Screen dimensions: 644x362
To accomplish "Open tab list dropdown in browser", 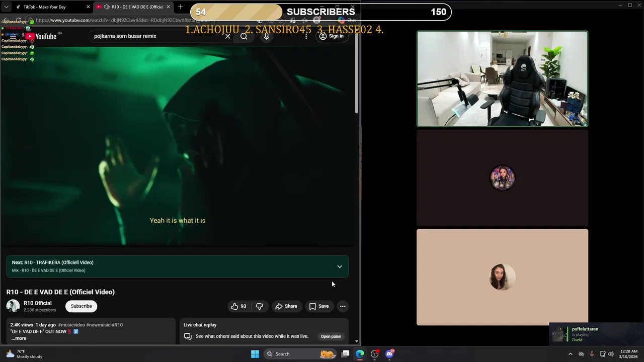I will tap(6, 7).
